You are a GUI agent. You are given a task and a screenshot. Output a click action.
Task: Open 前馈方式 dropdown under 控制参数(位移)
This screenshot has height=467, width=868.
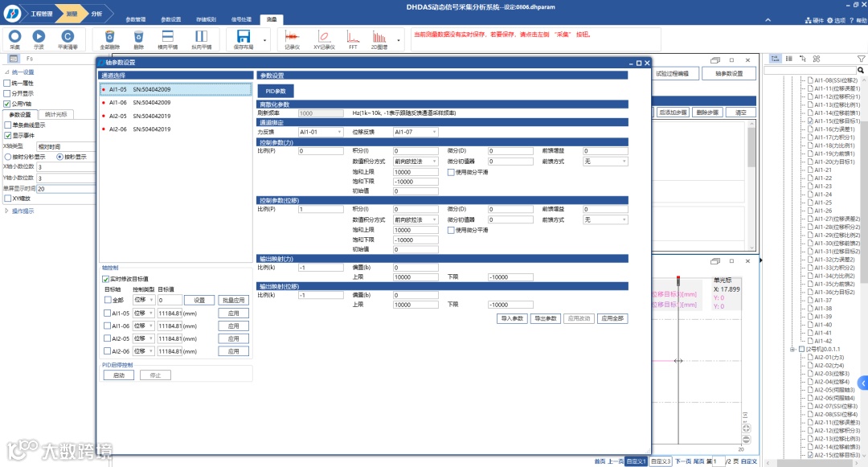click(x=605, y=219)
